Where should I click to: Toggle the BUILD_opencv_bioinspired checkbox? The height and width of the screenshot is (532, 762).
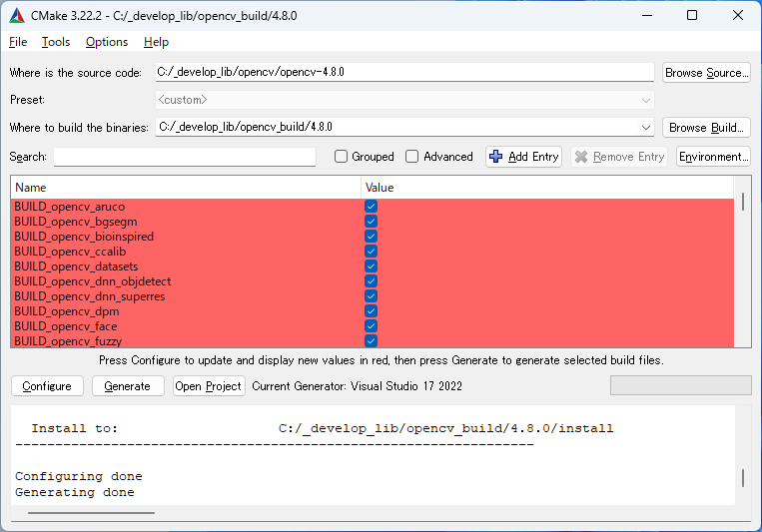(371, 237)
